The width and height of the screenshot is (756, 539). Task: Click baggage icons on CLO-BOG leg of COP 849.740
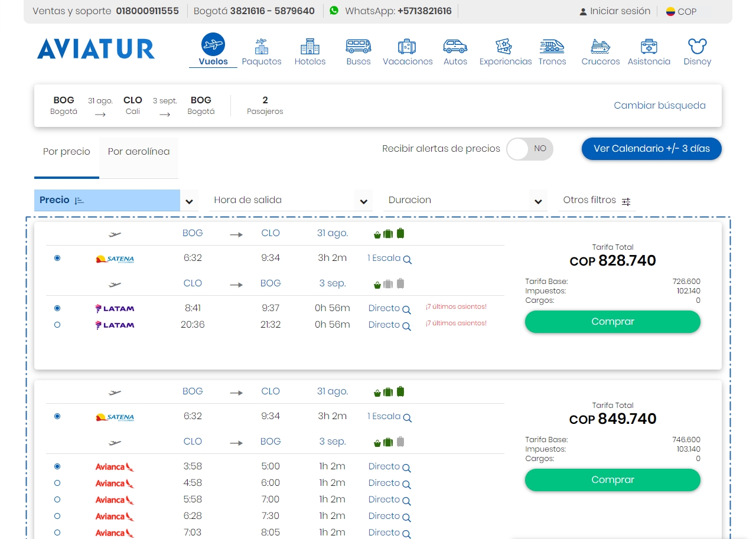pyautogui.click(x=389, y=442)
